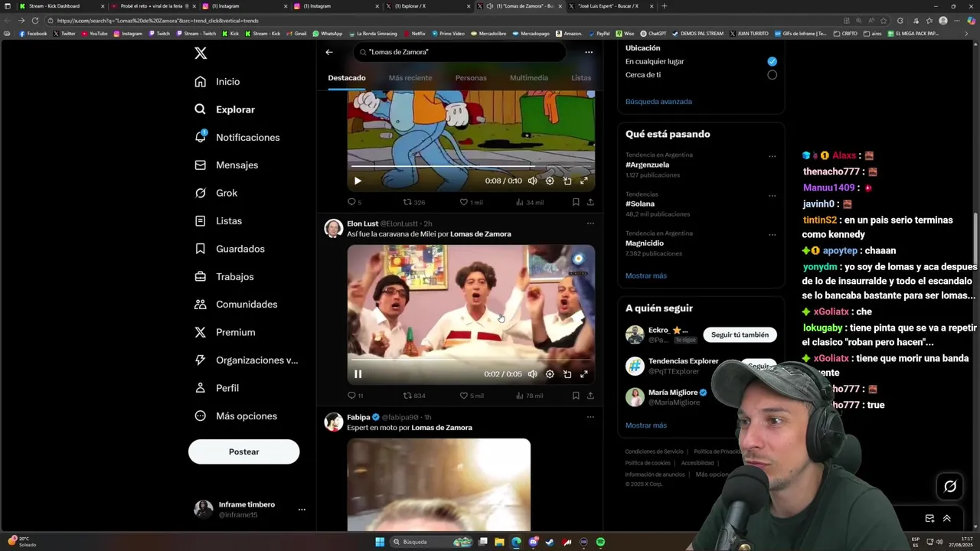The image size is (980, 551).
Task: Expand Más opciones menu
Action: tap(236, 416)
